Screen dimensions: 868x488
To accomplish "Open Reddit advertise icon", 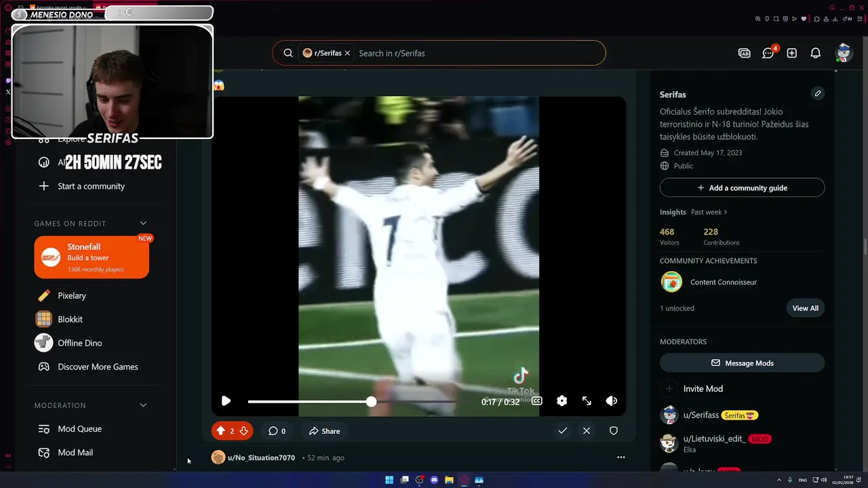I will [745, 53].
